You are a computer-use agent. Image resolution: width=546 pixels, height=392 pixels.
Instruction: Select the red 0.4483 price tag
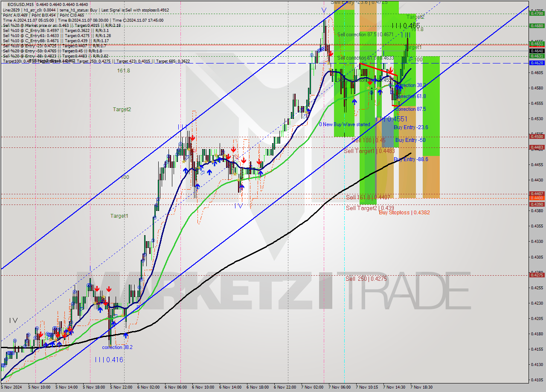[537, 147]
